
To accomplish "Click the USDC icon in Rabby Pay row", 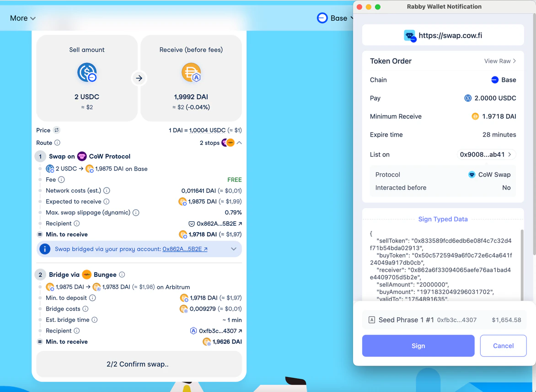I will pos(468,98).
